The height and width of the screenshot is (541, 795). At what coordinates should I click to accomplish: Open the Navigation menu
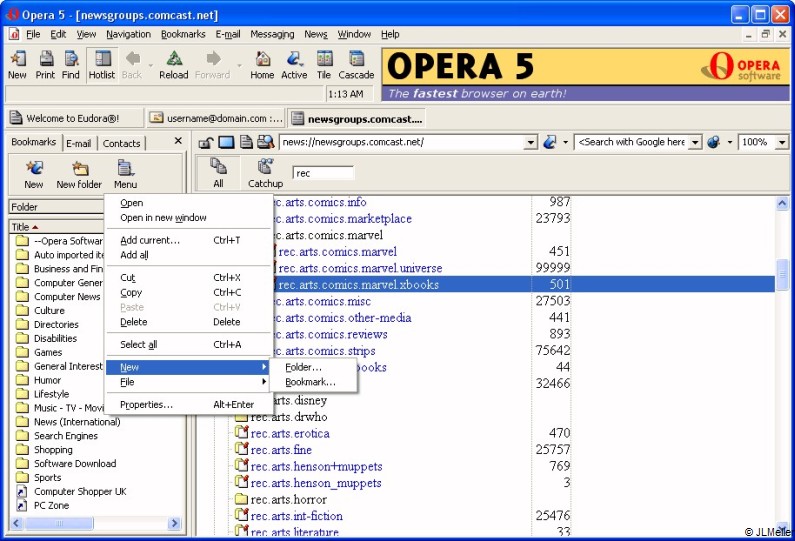128,34
